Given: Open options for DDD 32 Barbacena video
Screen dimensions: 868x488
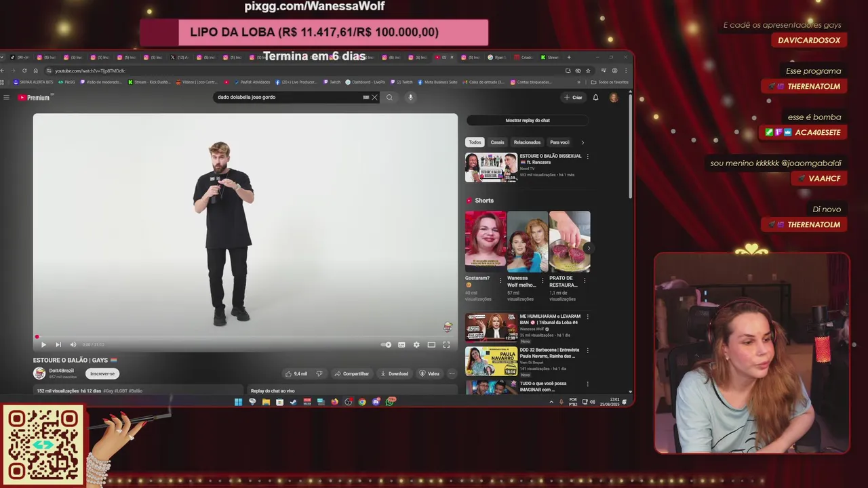Looking at the screenshot, I should 587,351.
